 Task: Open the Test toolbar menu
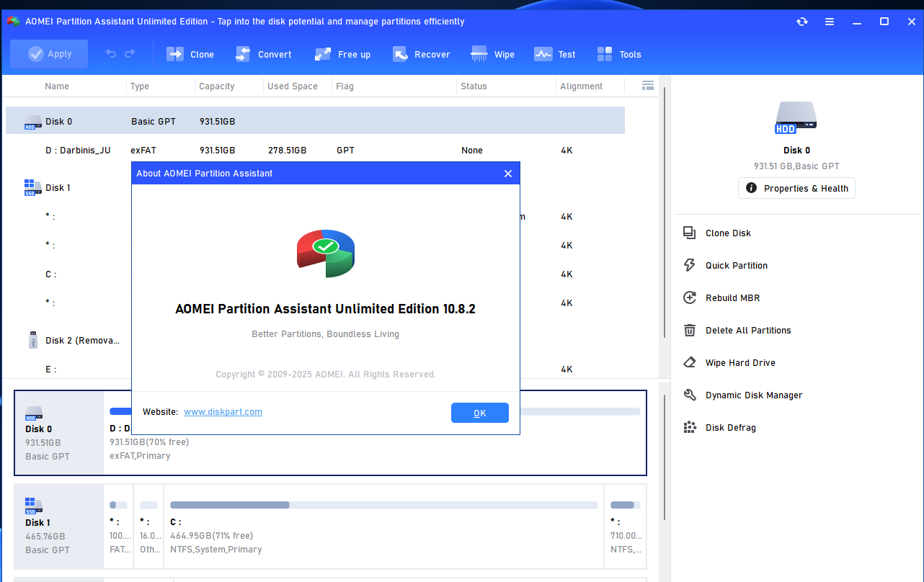[555, 54]
